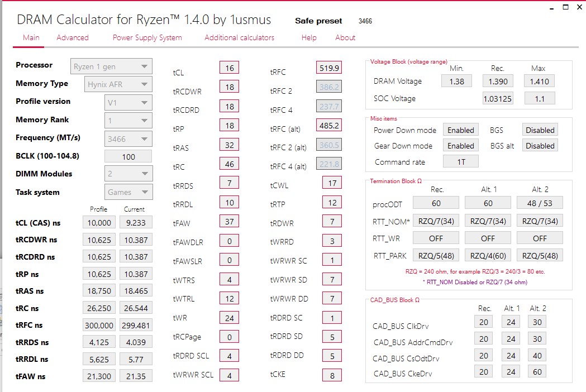Image resolution: width=586 pixels, height=392 pixels.
Task: Open the Advanced tab
Action: tap(73, 38)
